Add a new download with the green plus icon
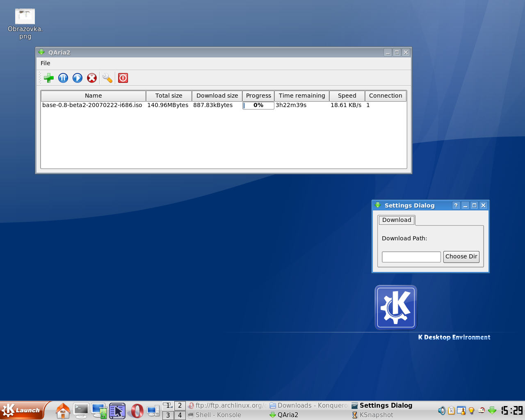Image resolution: width=525 pixels, height=420 pixels. (49, 78)
